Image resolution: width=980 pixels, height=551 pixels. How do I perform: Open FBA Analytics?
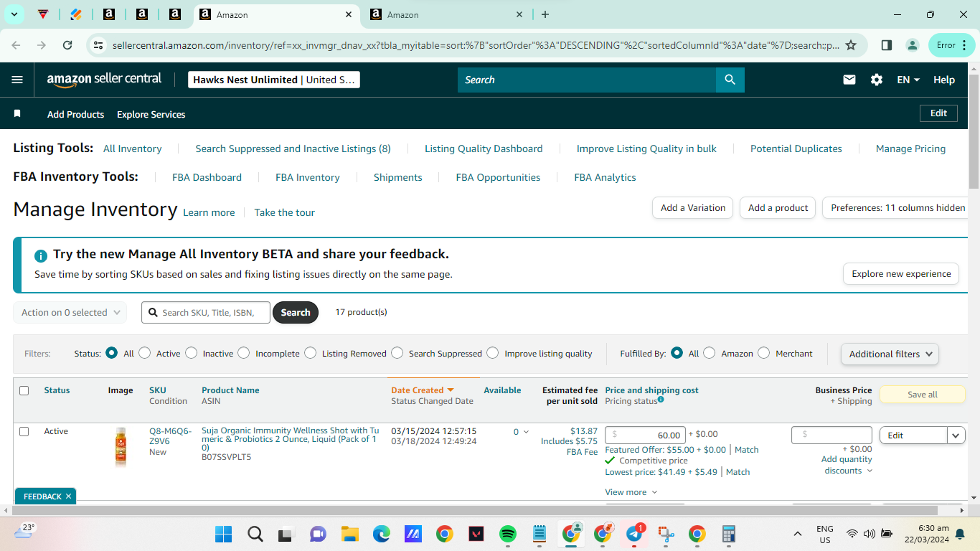tap(605, 177)
